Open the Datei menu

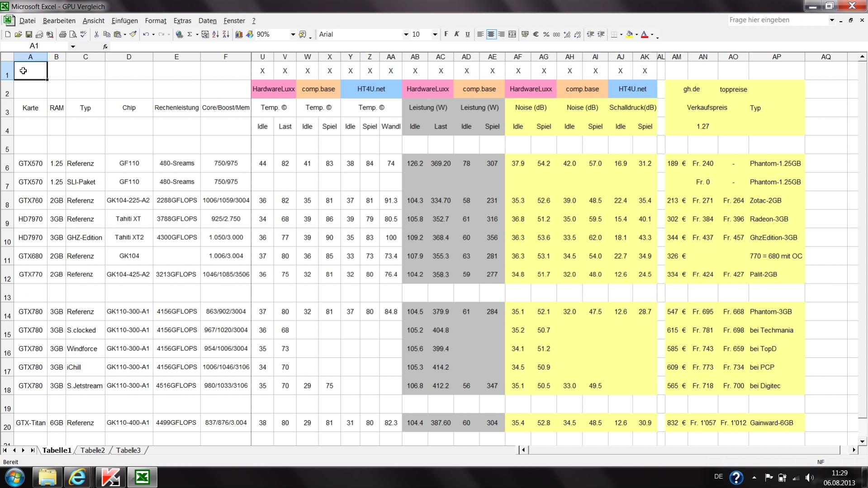(x=27, y=21)
